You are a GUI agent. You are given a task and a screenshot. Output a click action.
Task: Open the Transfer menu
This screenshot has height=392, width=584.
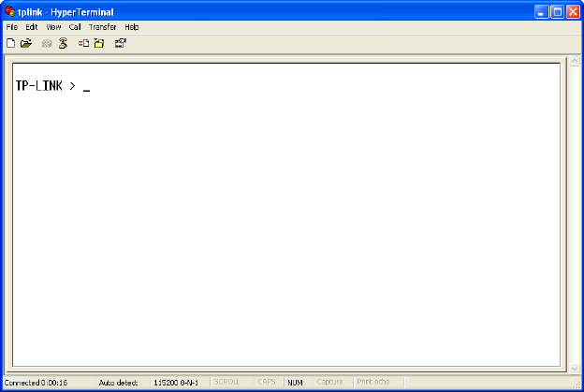pos(102,27)
